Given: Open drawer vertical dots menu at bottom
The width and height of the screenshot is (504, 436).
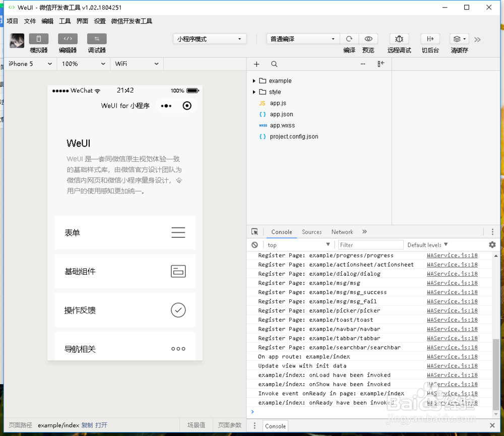Looking at the screenshot, I should (255, 426).
